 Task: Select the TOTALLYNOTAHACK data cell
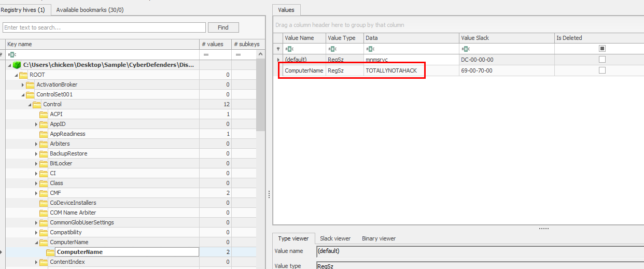click(x=411, y=70)
